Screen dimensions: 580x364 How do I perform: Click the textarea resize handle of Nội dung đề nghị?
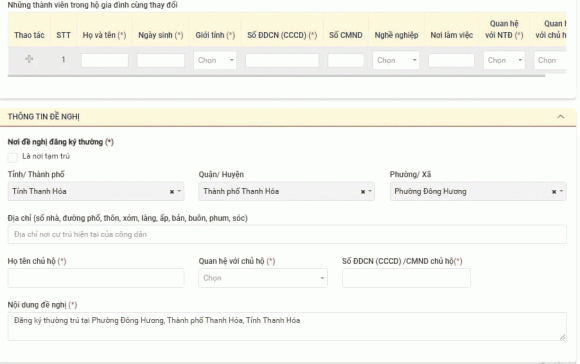(563, 337)
